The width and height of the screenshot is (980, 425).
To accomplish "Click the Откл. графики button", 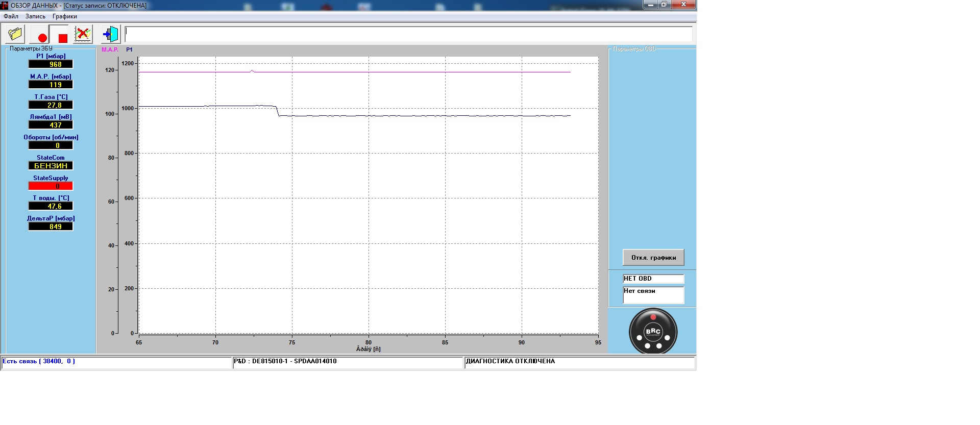I will point(653,258).
